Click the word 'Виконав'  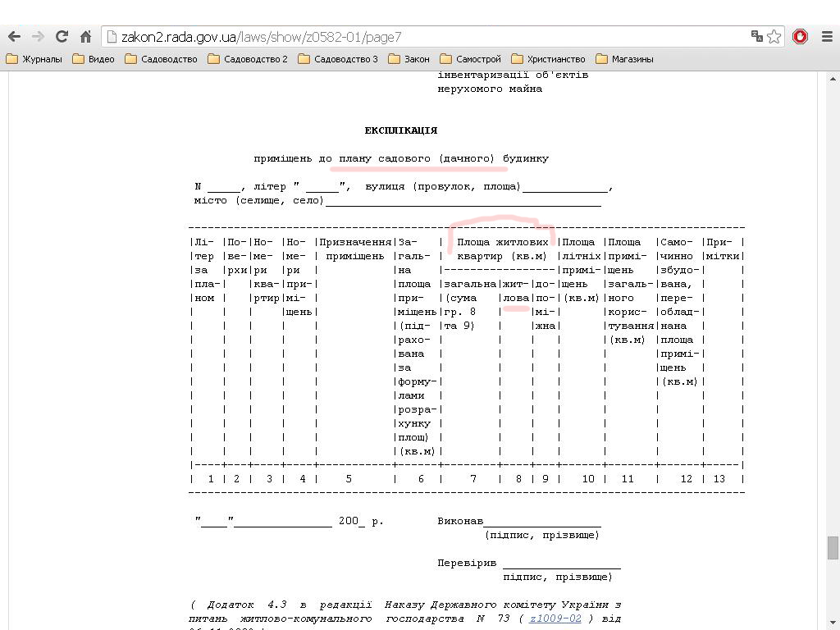point(460,521)
